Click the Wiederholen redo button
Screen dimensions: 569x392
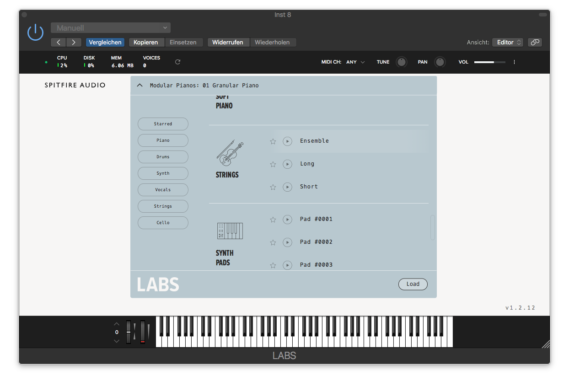[272, 42]
